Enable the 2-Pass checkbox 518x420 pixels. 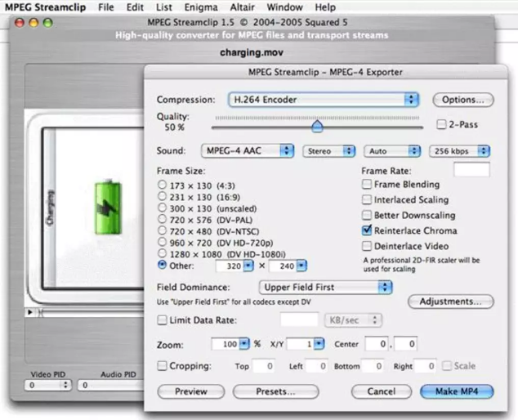[442, 125]
